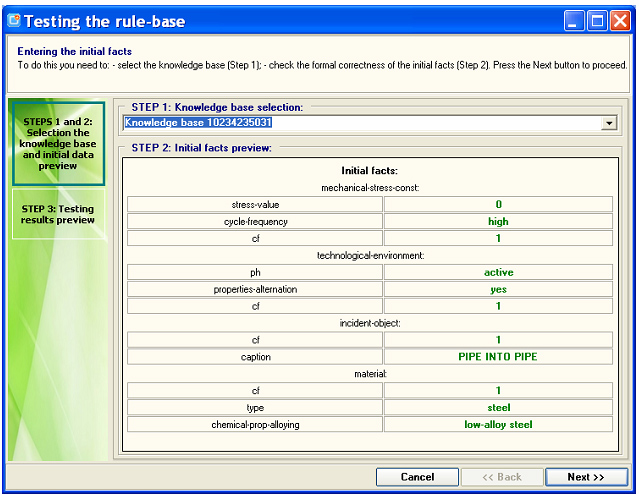The height and width of the screenshot is (495, 639).
Task: Click the cf cell under material
Action: click(x=255, y=390)
